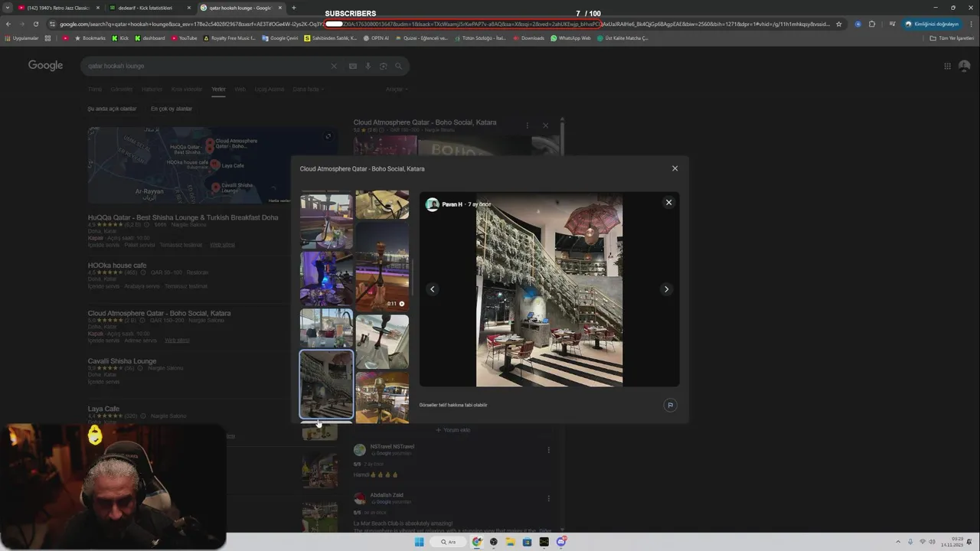The image size is (980, 551).
Task: Advance to the next photo in viewer
Action: [666, 289]
